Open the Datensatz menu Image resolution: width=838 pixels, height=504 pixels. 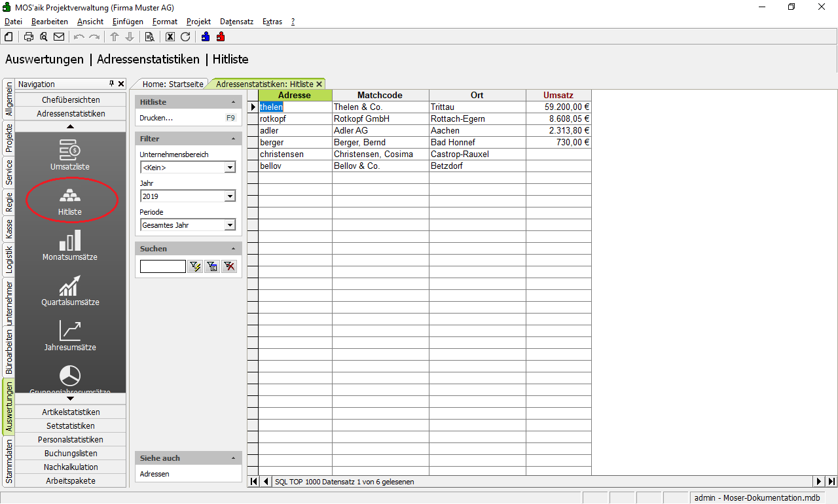236,22
